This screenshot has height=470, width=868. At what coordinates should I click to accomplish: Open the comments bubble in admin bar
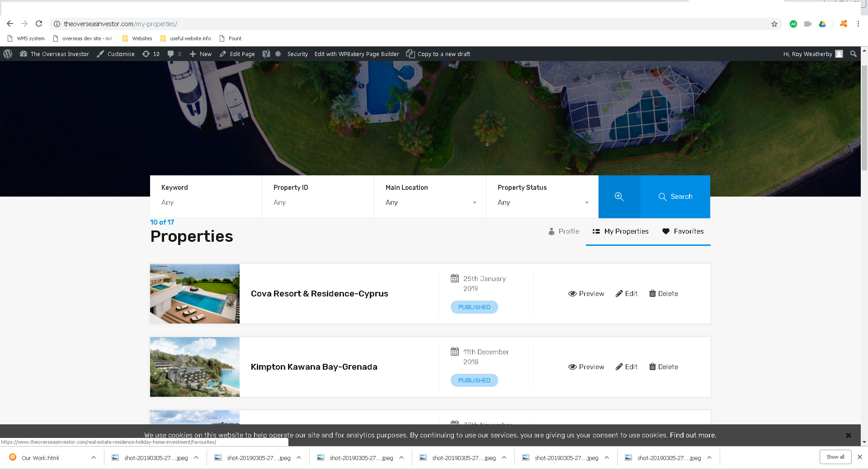(x=174, y=54)
